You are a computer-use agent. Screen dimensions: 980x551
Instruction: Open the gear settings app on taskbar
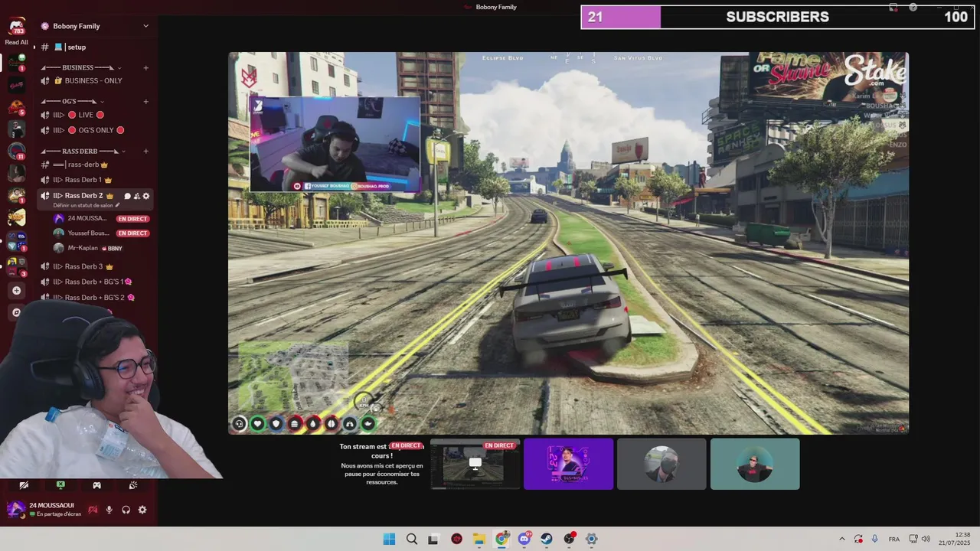point(591,539)
